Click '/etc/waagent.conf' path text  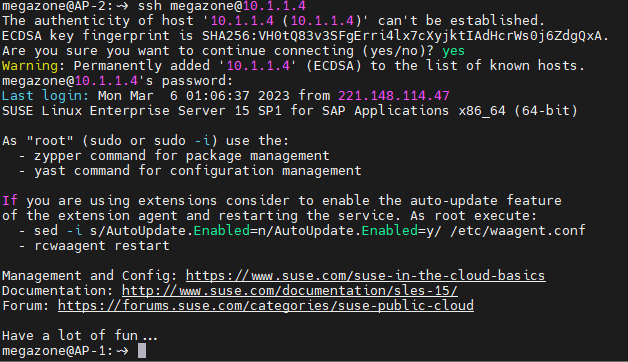point(518,231)
